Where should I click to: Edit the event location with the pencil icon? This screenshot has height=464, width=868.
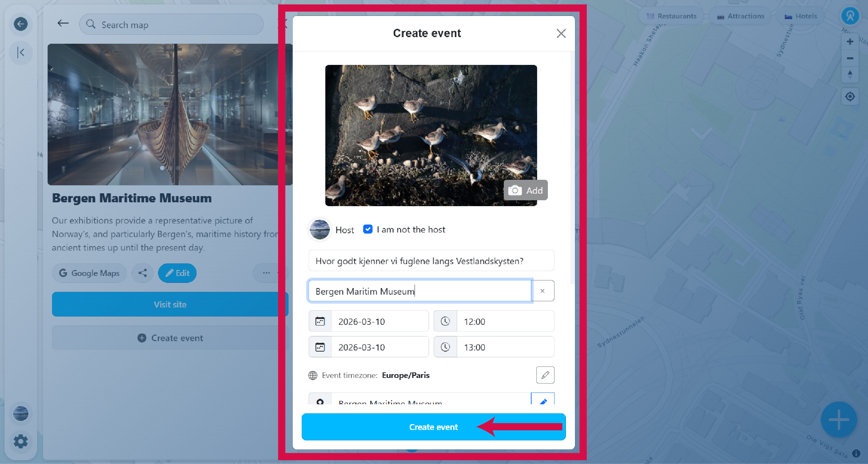click(x=543, y=402)
